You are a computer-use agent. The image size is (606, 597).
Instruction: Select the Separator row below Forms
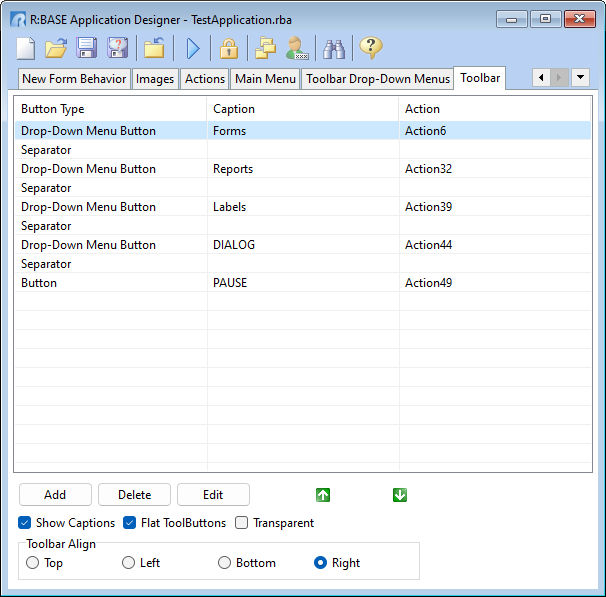pos(303,150)
